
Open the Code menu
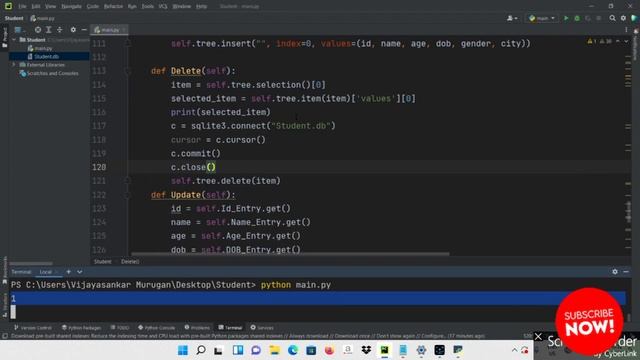(x=93, y=6)
